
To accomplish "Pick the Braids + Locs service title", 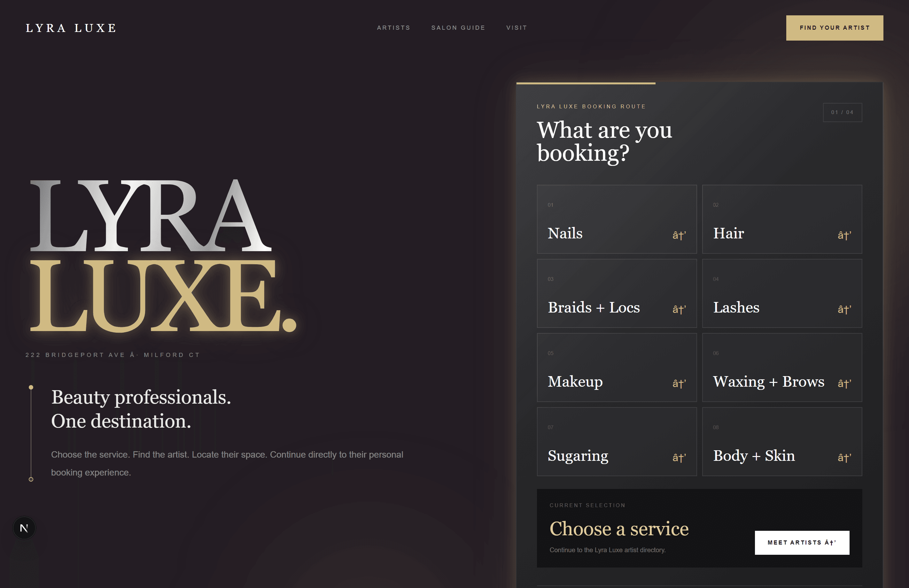I will [594, 307].
